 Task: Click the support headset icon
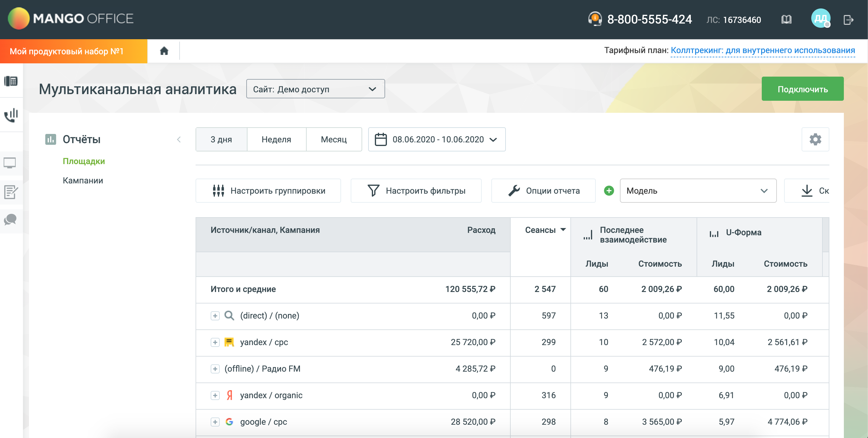(x=595, y=19)
